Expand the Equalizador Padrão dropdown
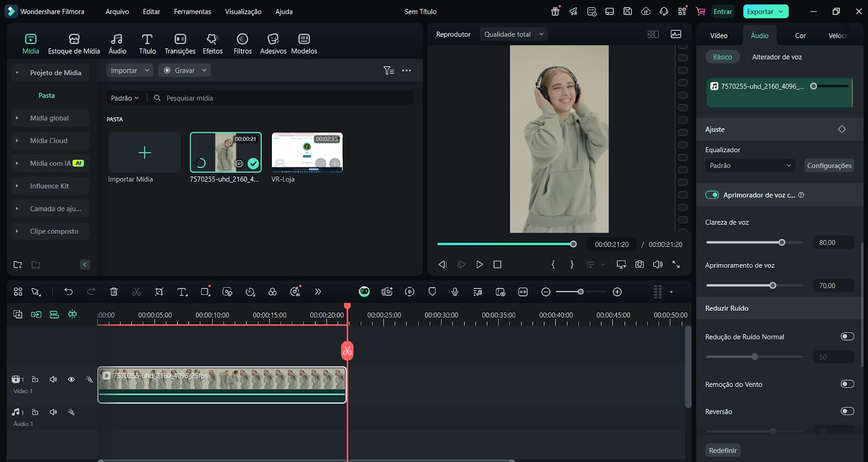Image resolution: width=868 pixels, height=462 pixels. pos(750,166)
